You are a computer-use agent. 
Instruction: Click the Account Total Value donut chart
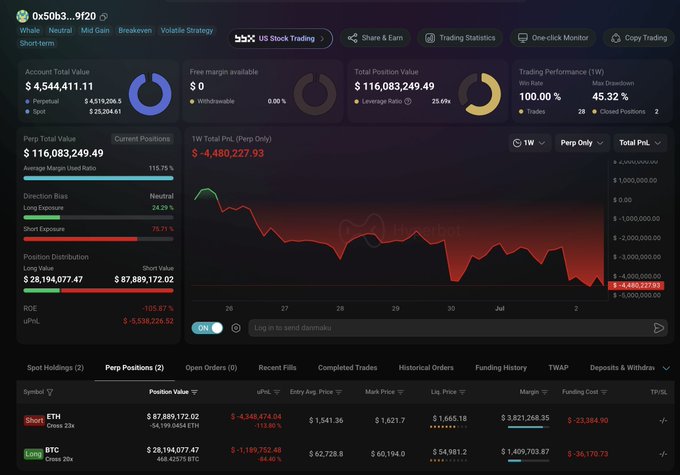(150, 94)
